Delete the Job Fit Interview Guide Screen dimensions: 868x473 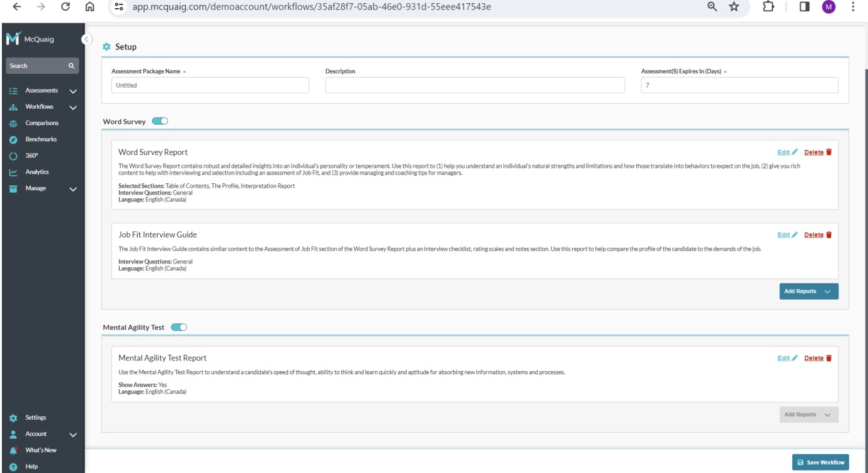(818, 235)
